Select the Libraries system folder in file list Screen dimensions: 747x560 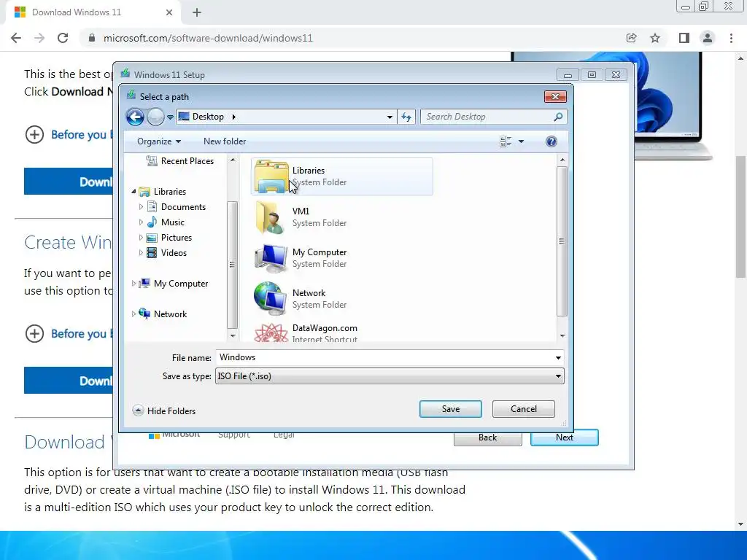[x=341, y=176]
